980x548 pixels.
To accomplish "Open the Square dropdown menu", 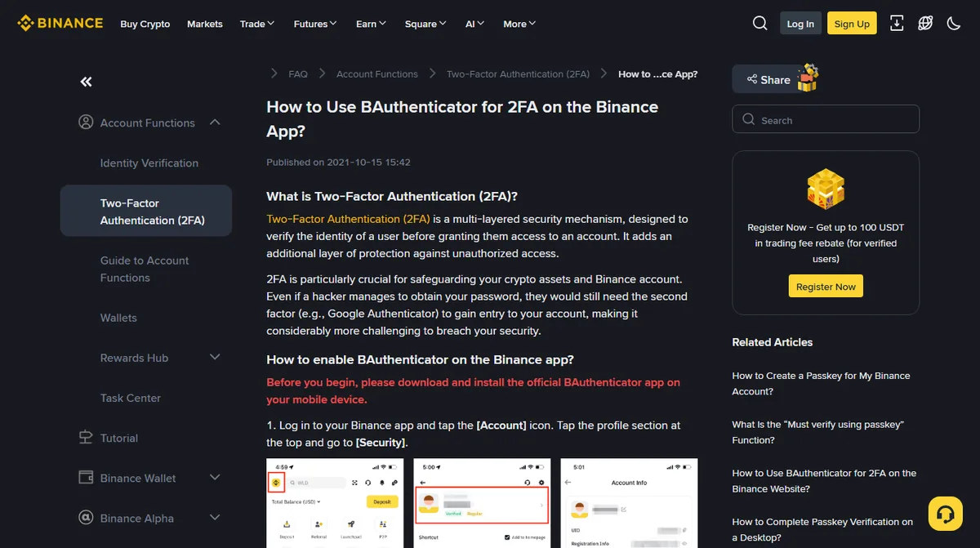I will coord(425,24).
